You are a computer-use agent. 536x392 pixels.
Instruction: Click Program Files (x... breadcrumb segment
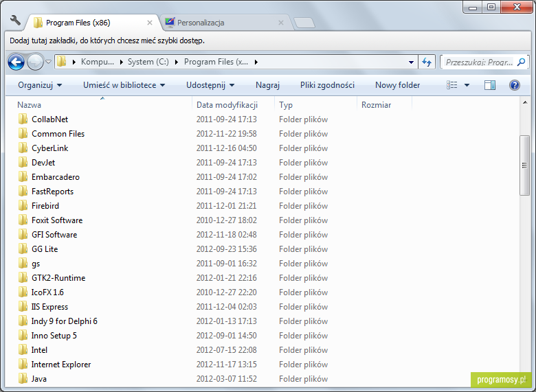216,62
